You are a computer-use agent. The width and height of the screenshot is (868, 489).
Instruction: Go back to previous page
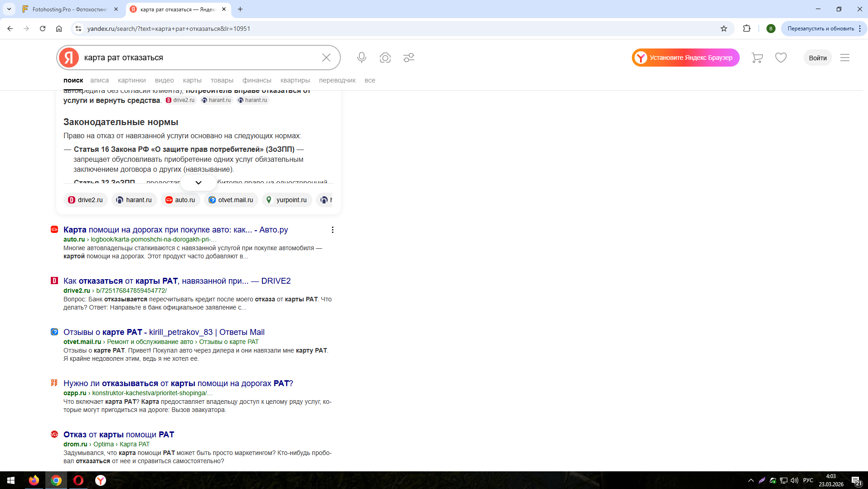(10, 29)
